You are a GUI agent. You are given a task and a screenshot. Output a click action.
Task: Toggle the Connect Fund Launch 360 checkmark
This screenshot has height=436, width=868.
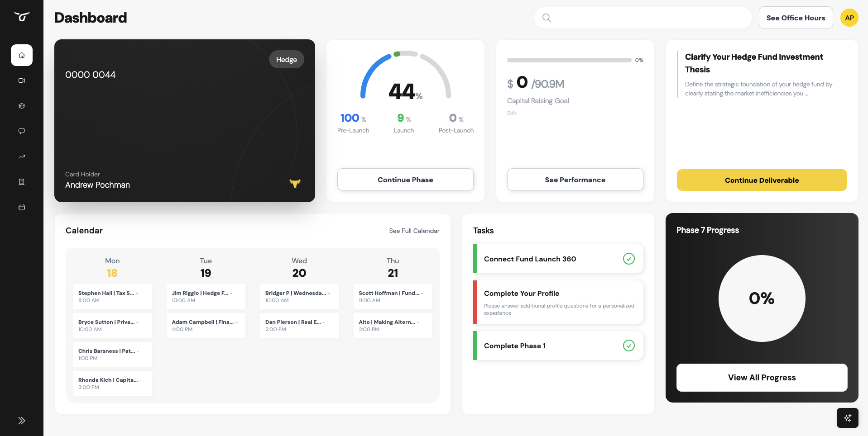(x=628, y=259)
